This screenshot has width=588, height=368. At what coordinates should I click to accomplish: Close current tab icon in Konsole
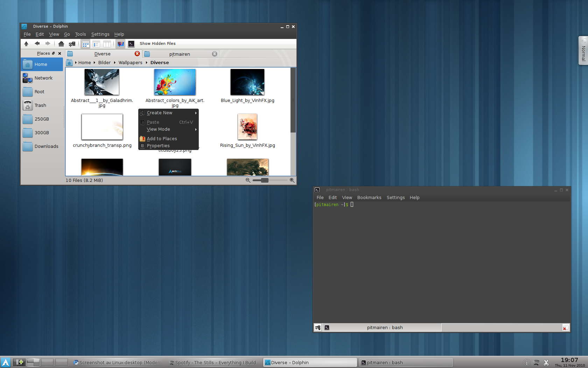(x=566, y=328)
